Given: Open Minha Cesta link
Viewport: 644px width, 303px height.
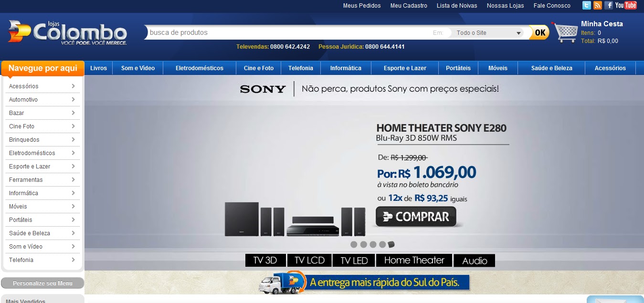Looking at the screenshot, I should click(x=602, y=24).
